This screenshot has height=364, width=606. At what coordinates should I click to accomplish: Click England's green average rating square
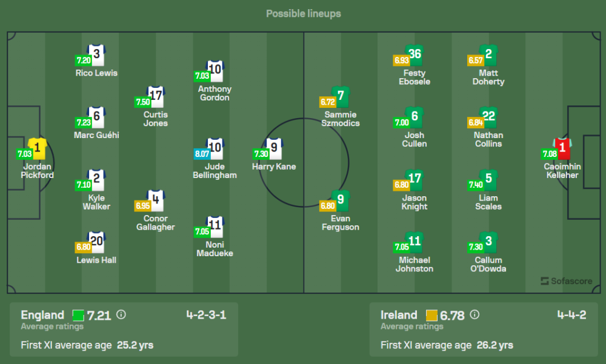click(x=78, y=315)
